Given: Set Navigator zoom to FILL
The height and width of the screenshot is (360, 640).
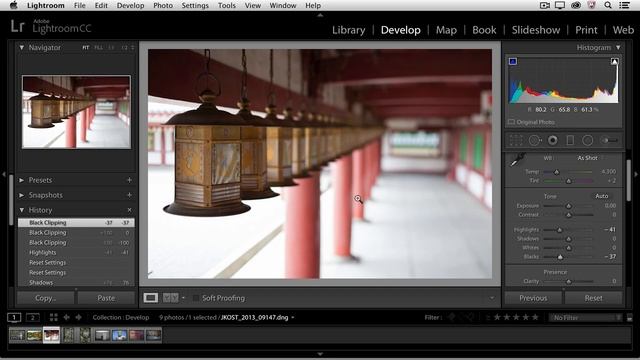Looking at the screenshot, I should coord(98,48).
